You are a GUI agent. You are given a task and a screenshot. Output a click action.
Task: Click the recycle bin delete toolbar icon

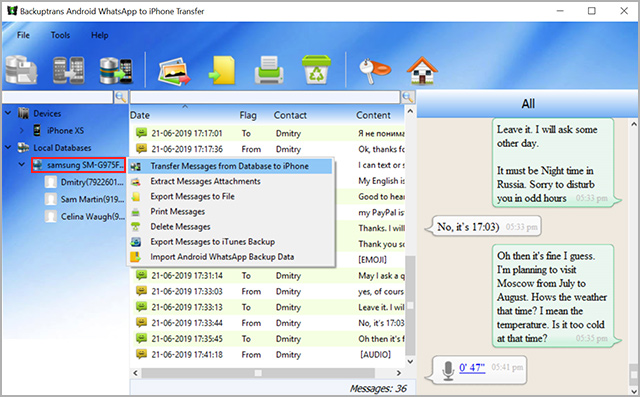316,70
